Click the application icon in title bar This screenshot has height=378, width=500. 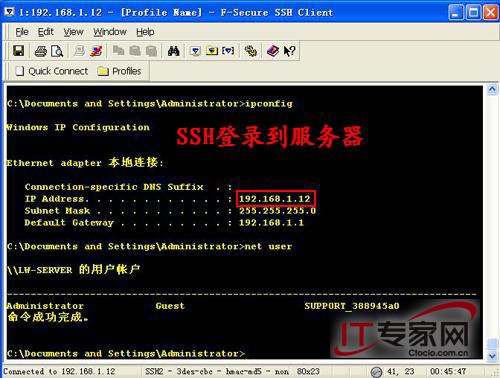click(9, 12)
